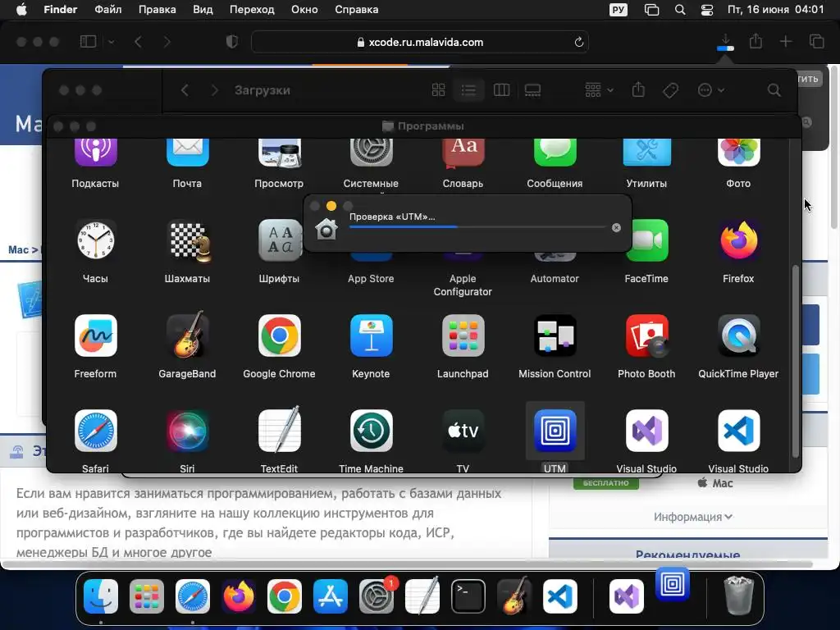Open GarageBand in the Programs window
840x630 pixels.
(x=187, y=336)
